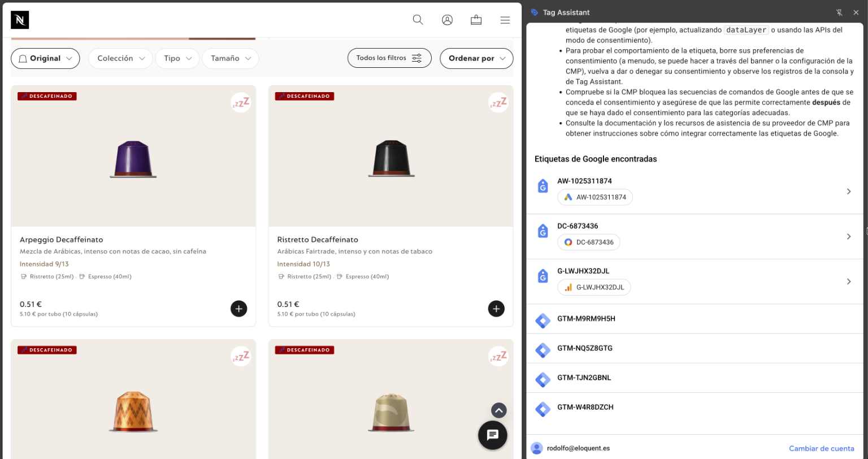Viewport: 868px width, 459px height.
Task: Open Ristretto Decaffeinato product title
Action: [x=318, y=240]
